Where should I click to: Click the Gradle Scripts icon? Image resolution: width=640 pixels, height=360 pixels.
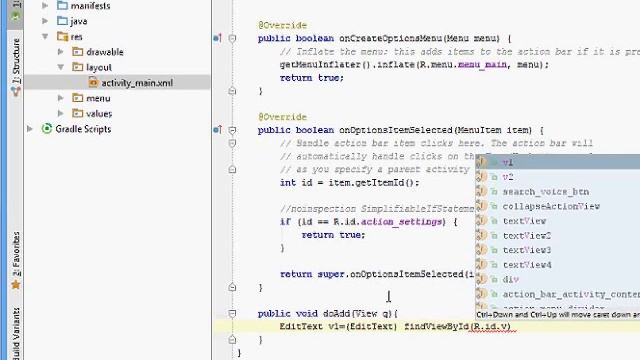(47, 129)
